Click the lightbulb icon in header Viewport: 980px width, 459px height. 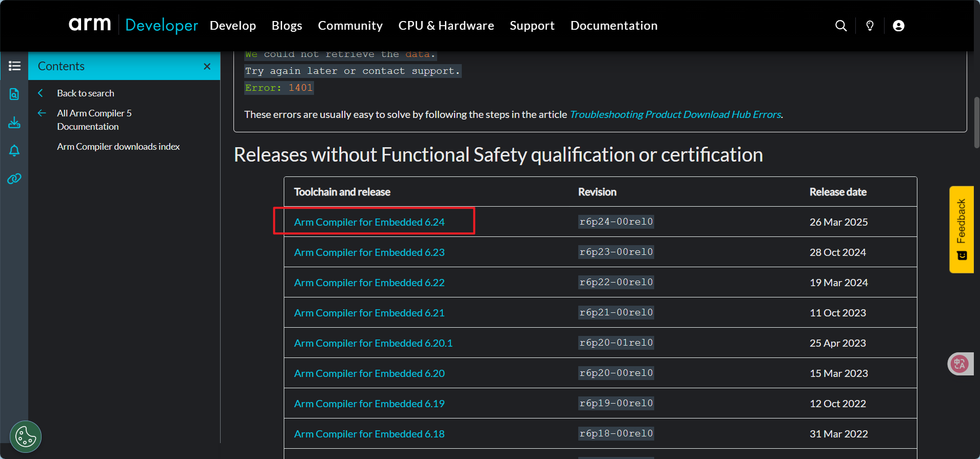870,26
